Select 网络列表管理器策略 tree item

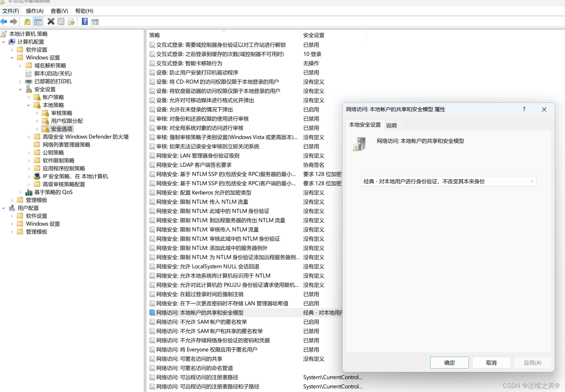click(67, 145)
